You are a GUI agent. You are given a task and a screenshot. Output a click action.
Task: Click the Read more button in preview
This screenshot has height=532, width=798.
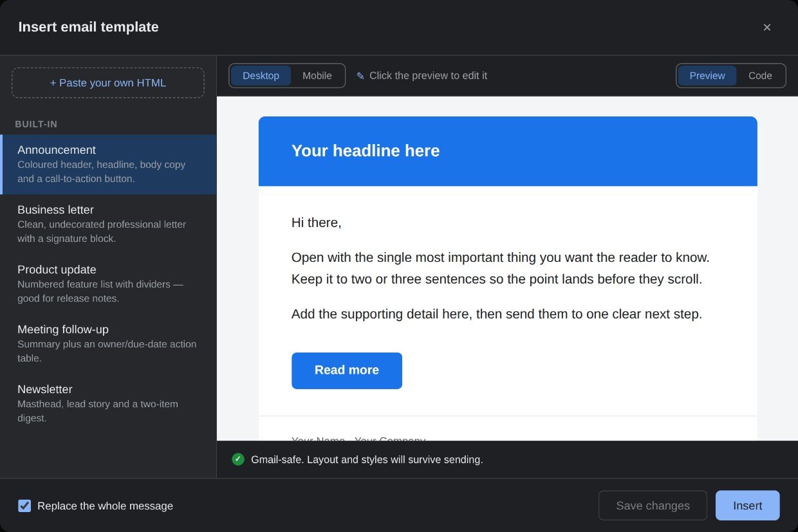click(347, 371)
